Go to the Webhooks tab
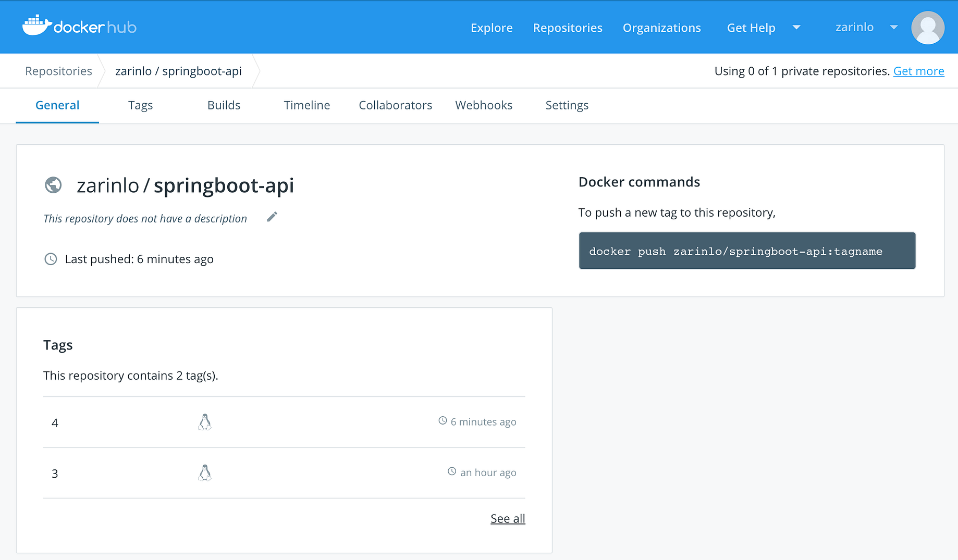Viewport: 958px width, 560px height. click(x=484, y=105)
